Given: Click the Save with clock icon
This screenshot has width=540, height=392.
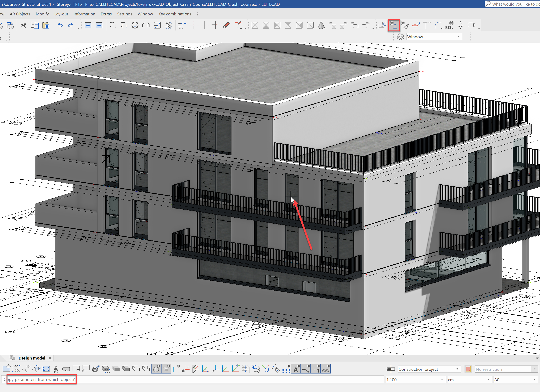Looking at the screenshot, I should pos(10,25).
